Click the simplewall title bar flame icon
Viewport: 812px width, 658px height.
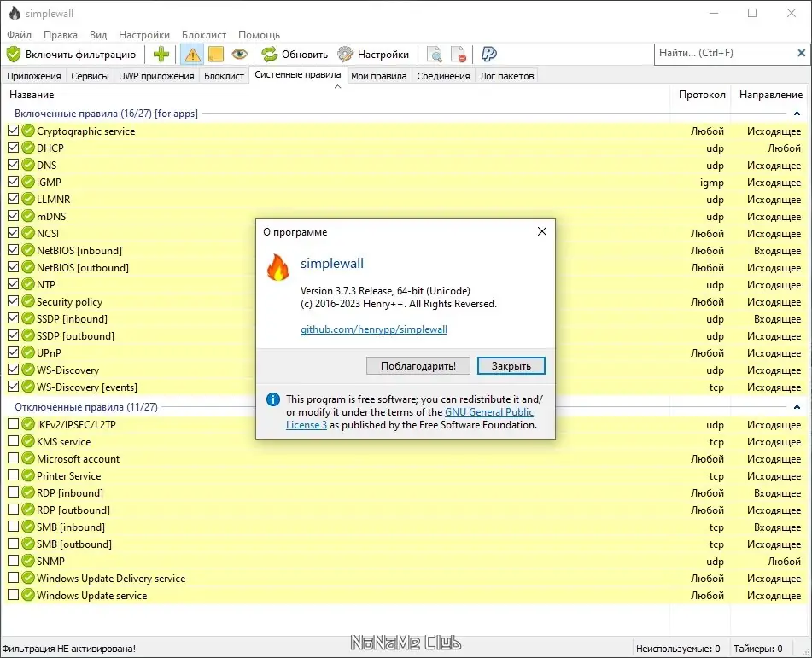click(15, 13)
